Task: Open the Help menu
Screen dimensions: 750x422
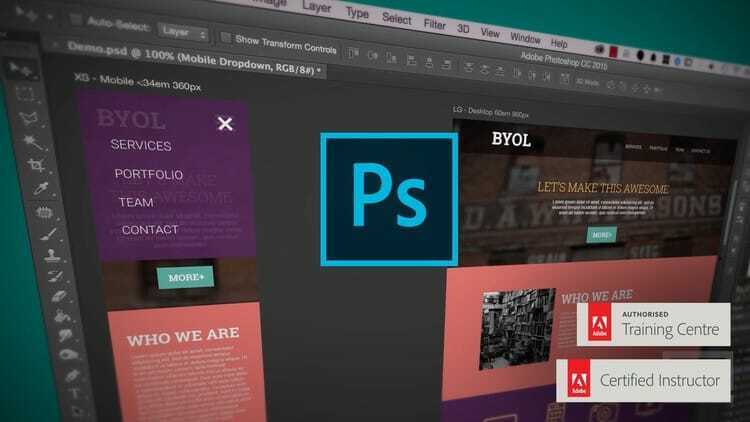Action: [x=559, y=44]
